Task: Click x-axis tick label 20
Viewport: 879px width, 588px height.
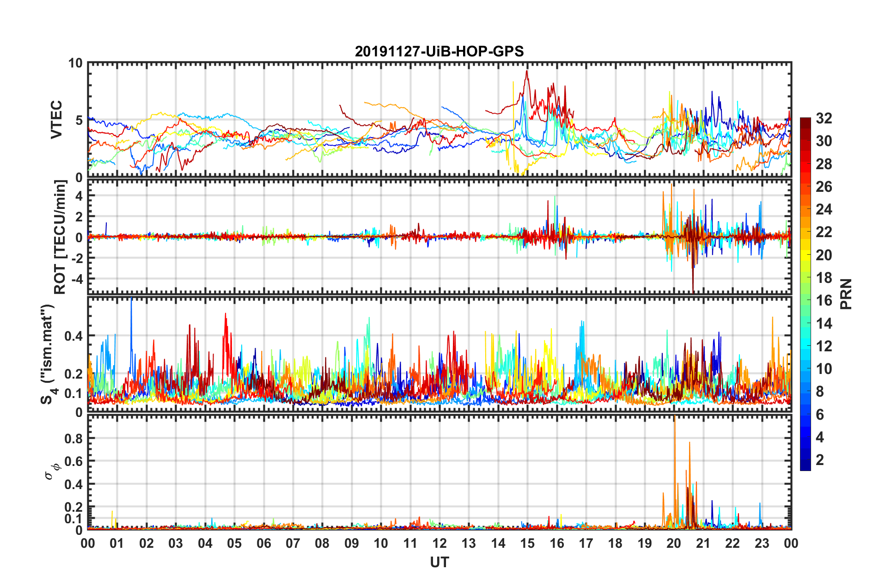Action: pyautogui.click(x=674, y=543)
